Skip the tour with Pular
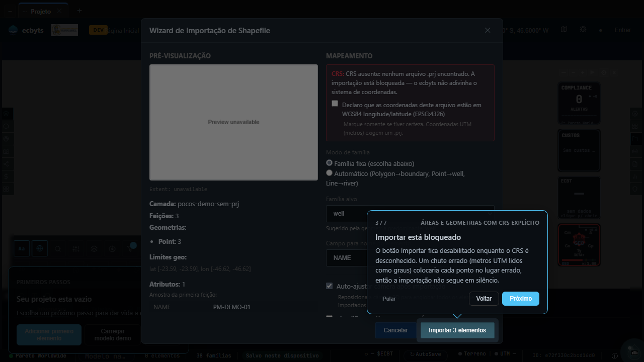Image resolution: width=644 pixels, height=362 pixels. click(x=389, y=299)
